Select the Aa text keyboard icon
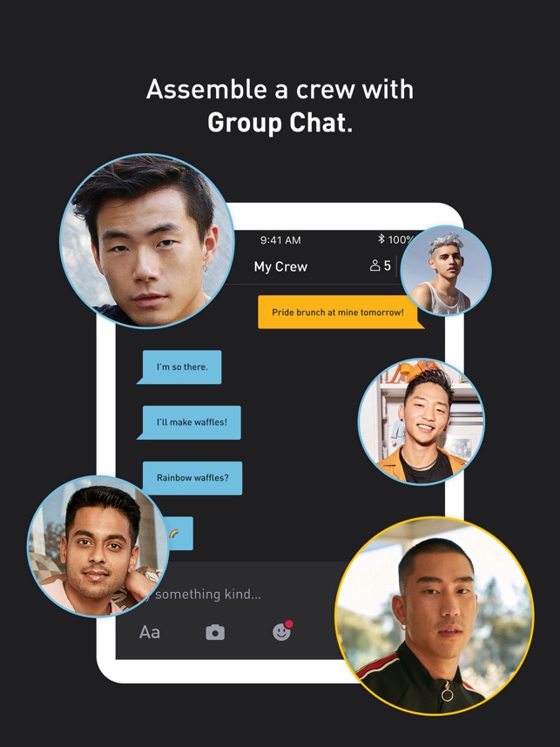 point(149,632)
